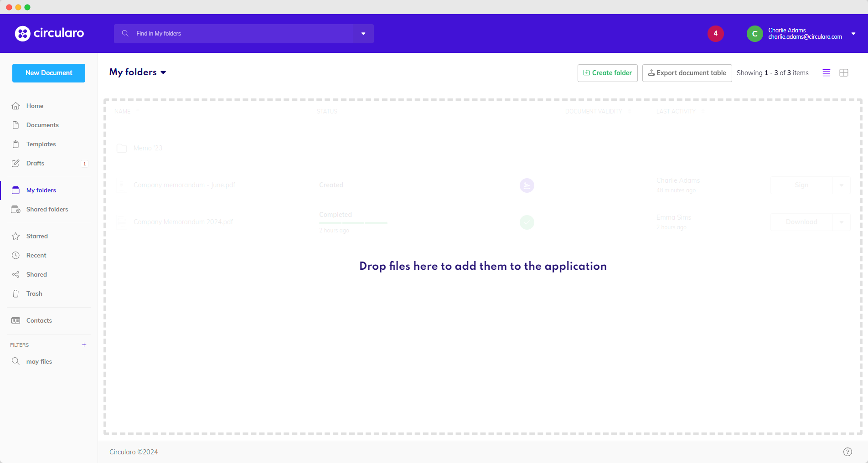The height and width of the screenshot is (463, 868).
Task: Open the saved 'may files' filter
Action: pos(39,361)
